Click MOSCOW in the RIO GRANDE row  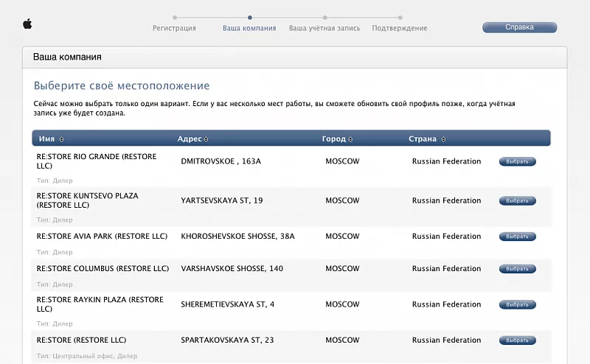click(342, 161)
